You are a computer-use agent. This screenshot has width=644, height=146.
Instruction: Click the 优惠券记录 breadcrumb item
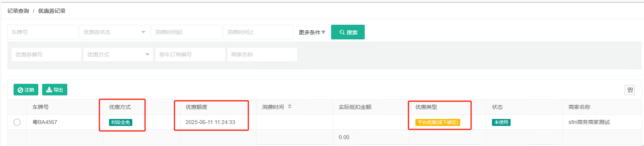click(x=52, y=11)
